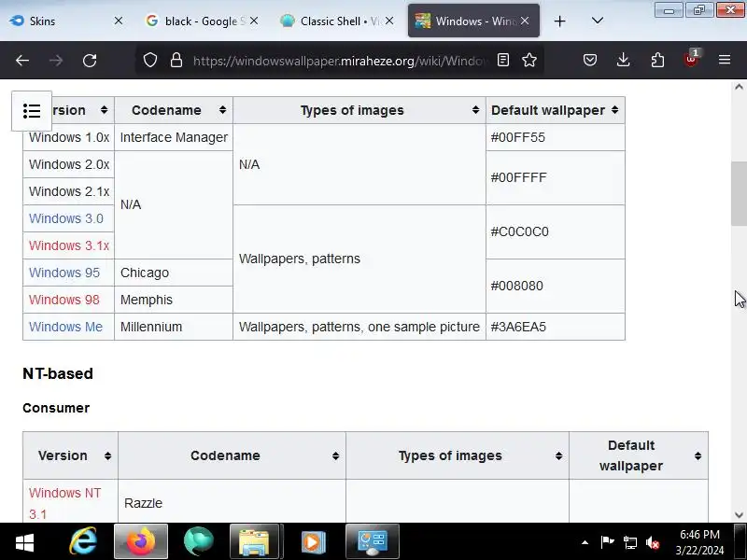Image resolution: width=747 pixels, height=560 pixels.
Task: Open File Explorer from taskbar
Action: point(254,541)
